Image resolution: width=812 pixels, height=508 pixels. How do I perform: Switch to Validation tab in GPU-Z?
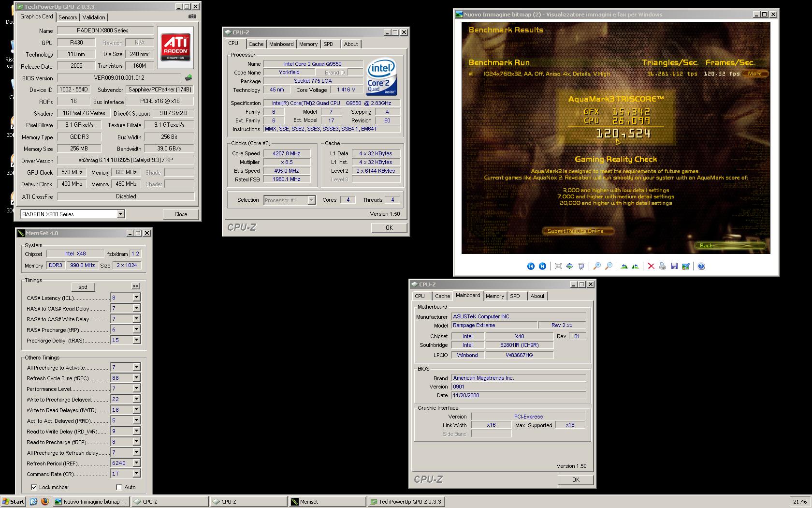click(x=94, y=17)
